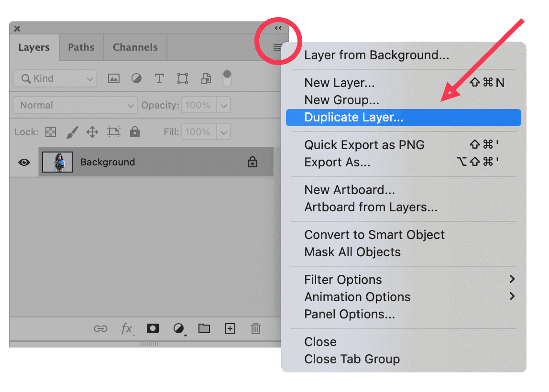Switch to the Channels tab
The image size is (549, 392).
pos(135,47)
